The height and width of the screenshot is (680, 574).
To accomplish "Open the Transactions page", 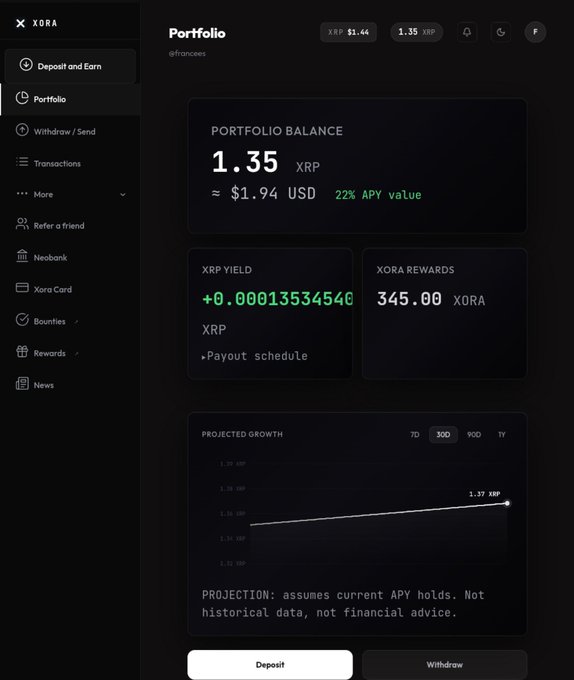I will [x=70, y=163].
